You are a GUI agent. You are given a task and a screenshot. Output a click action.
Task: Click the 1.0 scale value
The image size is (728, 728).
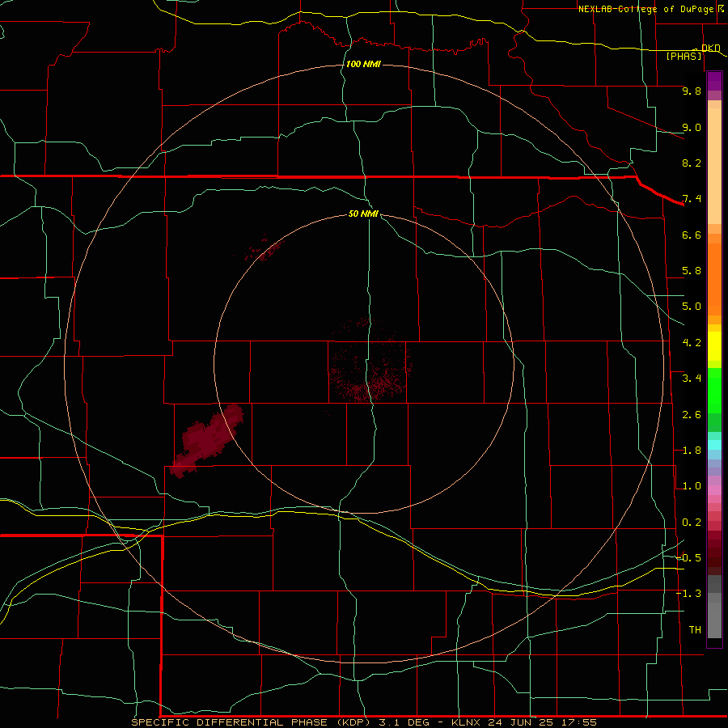pos(692,486)
